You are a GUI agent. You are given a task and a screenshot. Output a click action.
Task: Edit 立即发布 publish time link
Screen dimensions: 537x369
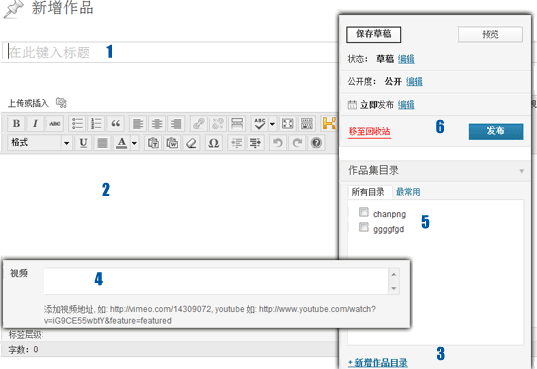pyautogui.click(x=406, y=104)
